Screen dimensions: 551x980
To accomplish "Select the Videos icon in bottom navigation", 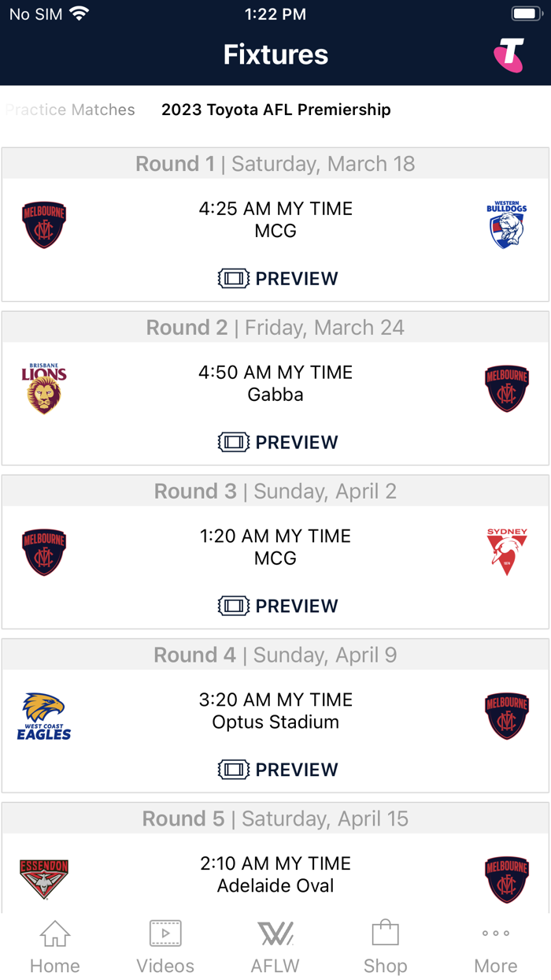I will click(165, 934).
